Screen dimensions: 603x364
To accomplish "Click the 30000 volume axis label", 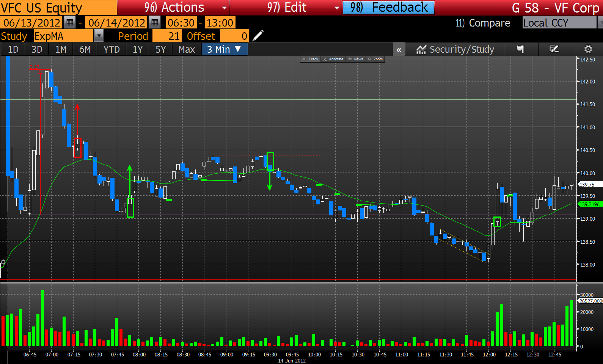I will (x=587, y=295).
